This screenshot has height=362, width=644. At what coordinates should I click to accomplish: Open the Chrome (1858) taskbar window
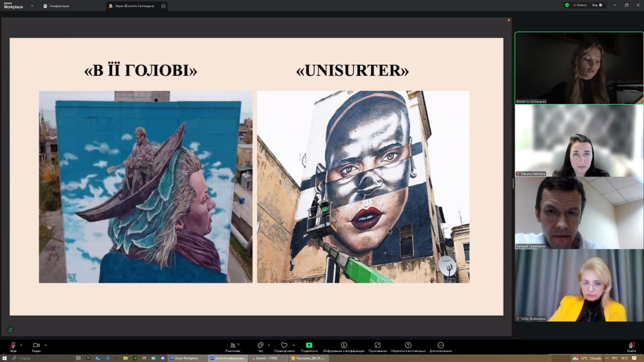point(269,358)
